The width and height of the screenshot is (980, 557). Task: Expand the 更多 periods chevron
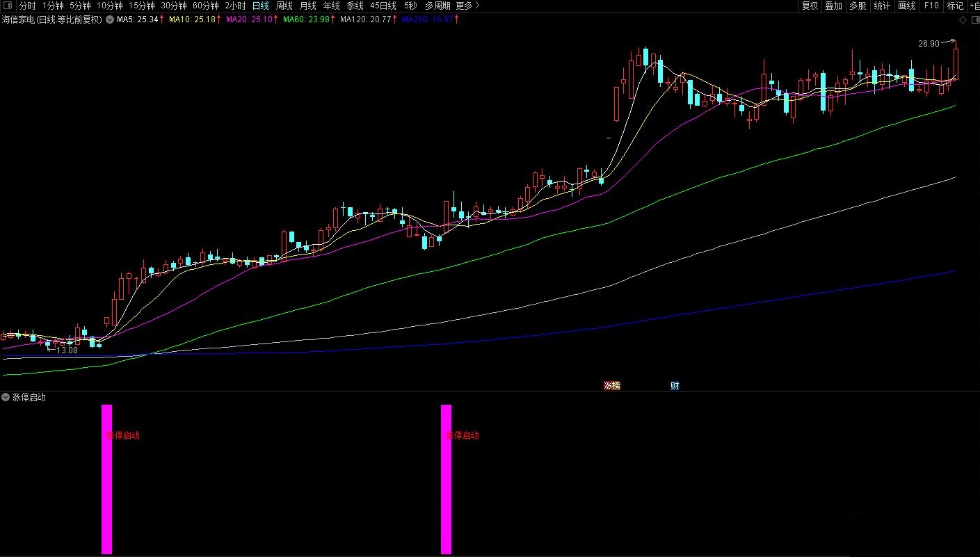click(476, 6)
